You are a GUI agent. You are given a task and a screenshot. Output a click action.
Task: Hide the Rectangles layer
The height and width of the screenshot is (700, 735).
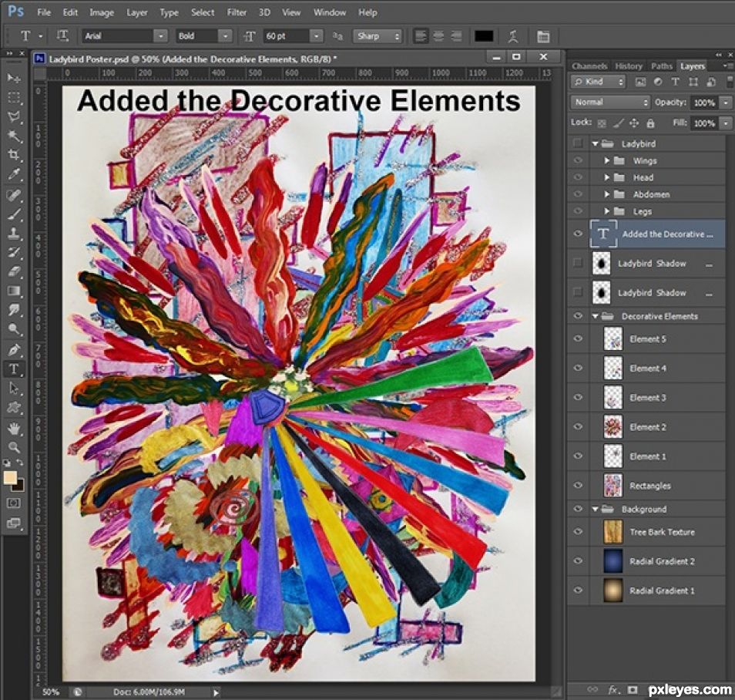pyautogui.click(x=578, y=486)
